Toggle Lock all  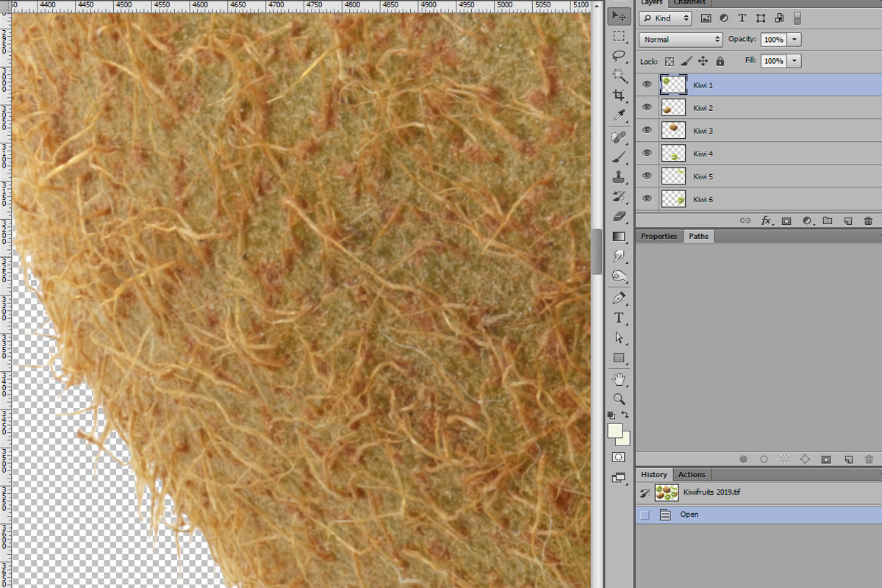(720, 62)
